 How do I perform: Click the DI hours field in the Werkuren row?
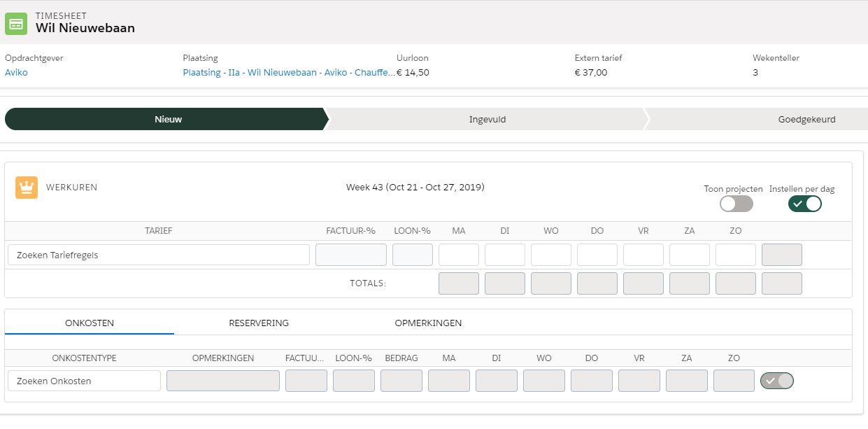(505, 255)
